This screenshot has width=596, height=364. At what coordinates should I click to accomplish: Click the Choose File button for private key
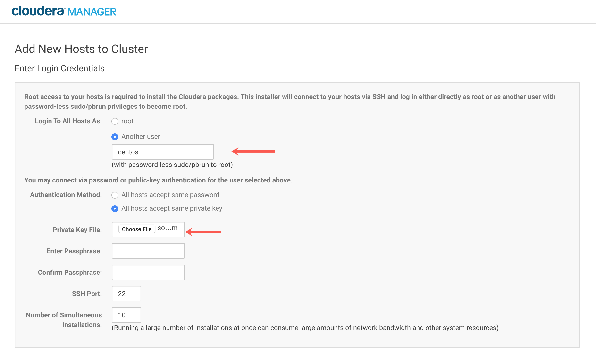(136, 229)
